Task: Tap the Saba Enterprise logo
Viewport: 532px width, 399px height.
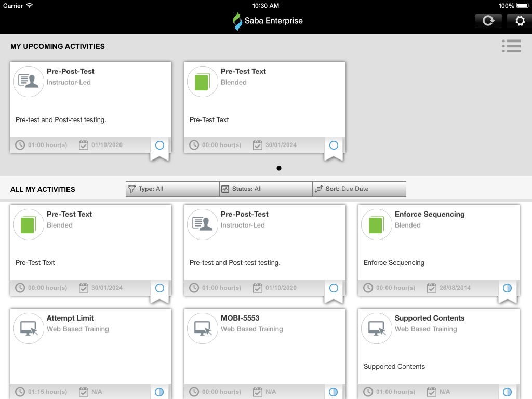Action: [268, 21]
